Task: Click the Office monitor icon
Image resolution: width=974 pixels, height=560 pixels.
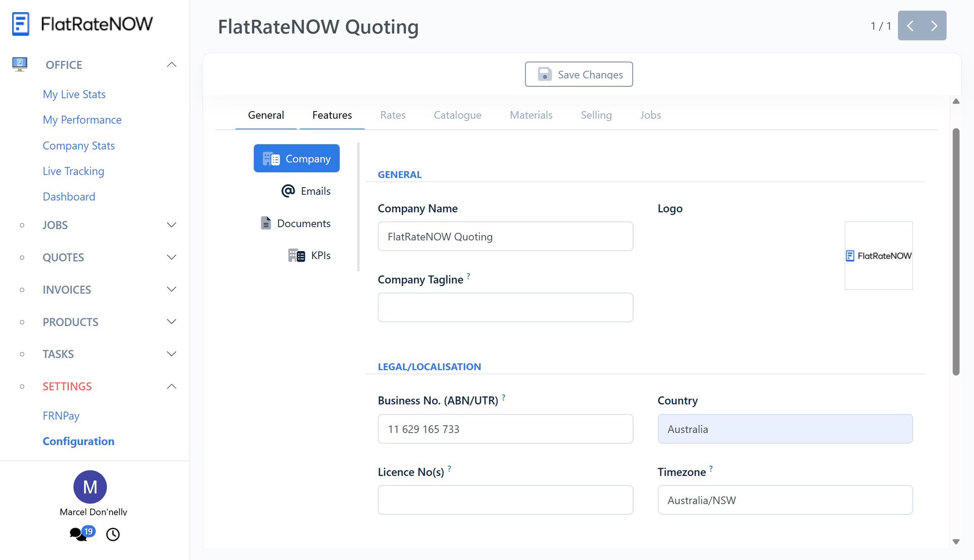Action: 19,64
